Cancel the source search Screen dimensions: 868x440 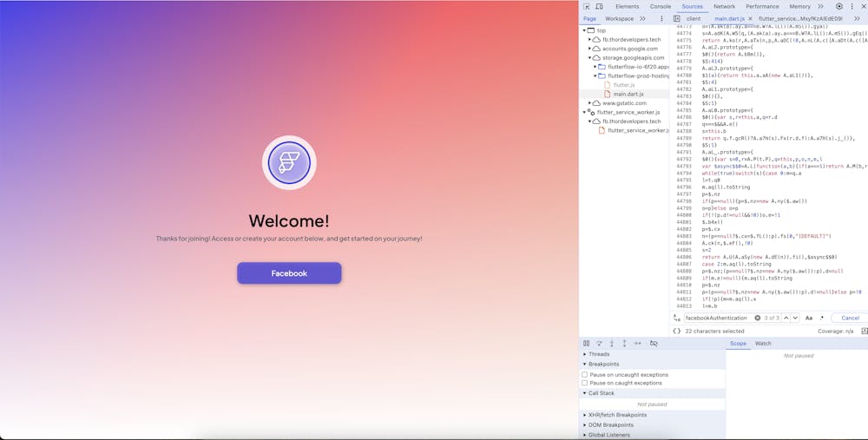850,319
